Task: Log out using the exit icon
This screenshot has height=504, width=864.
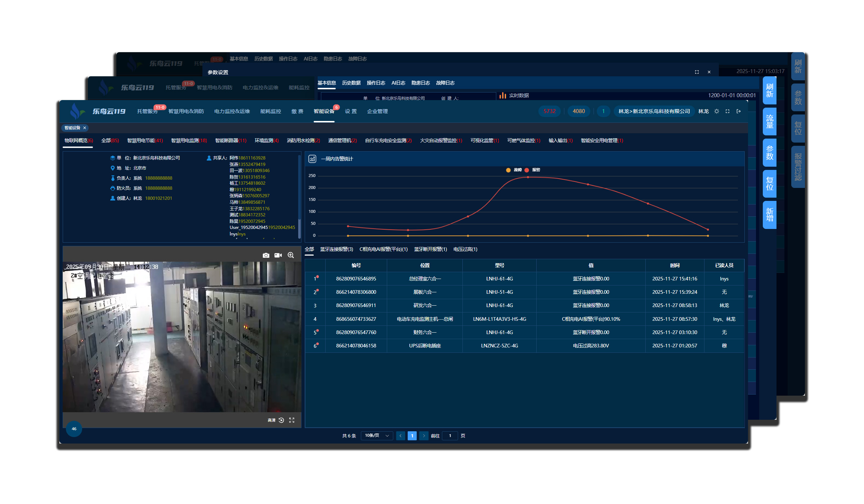Action: pos(739,111)
